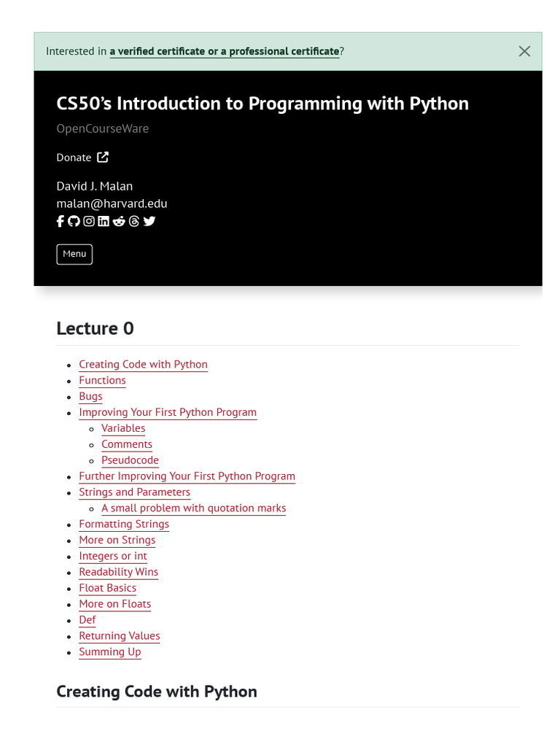The width and height of the screenshot is (560, 747).
Task: Click the Lecture 0 heading
Action: tap(95, 329)
